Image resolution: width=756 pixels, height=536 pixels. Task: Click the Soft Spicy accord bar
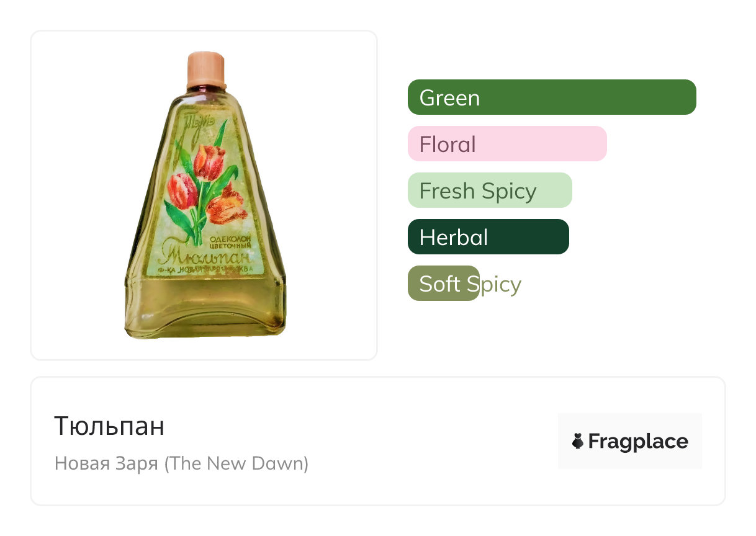pyautogui.click(x=444, y=284)
